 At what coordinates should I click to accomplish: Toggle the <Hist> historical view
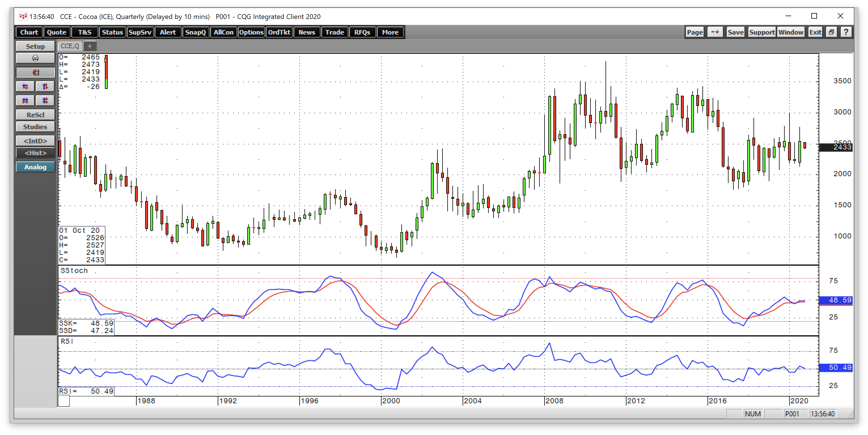point(35,153)
